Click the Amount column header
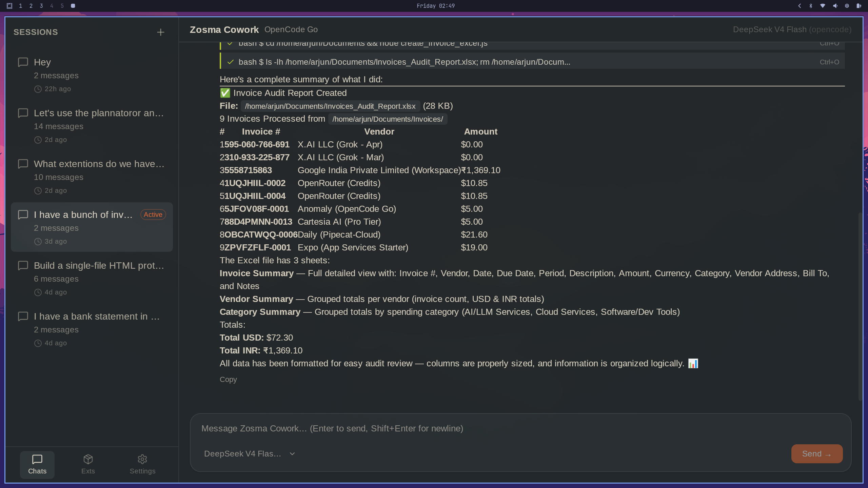 [480, 131]
